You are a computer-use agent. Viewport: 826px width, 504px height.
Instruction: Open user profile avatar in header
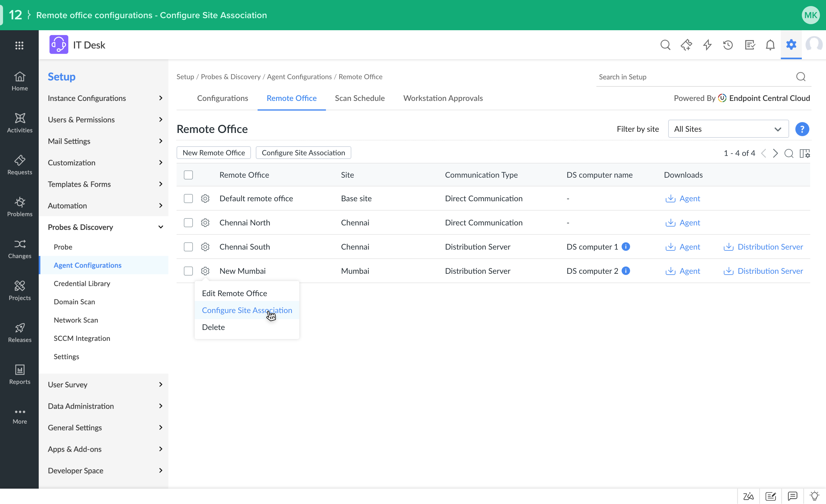pos(814,45)
